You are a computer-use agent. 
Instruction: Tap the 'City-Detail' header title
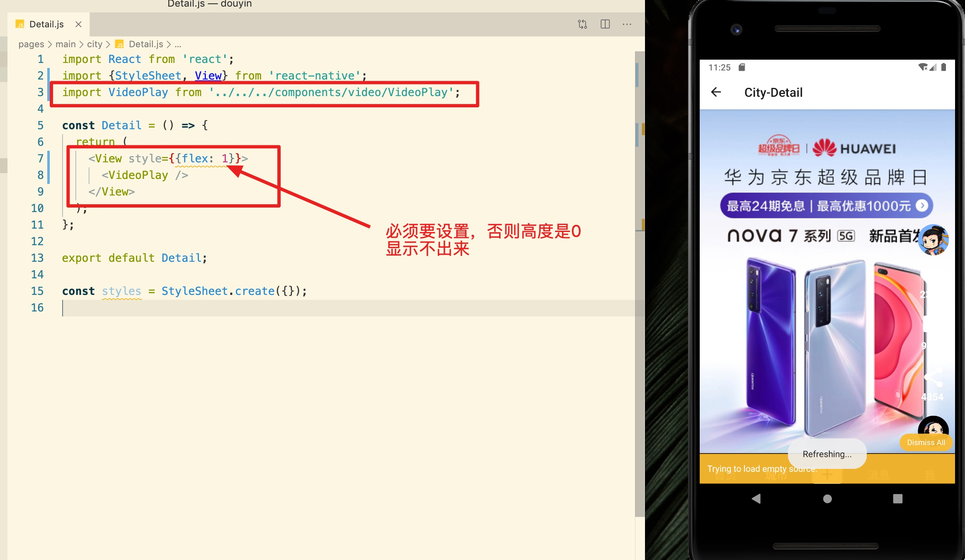tap(773, 92)
